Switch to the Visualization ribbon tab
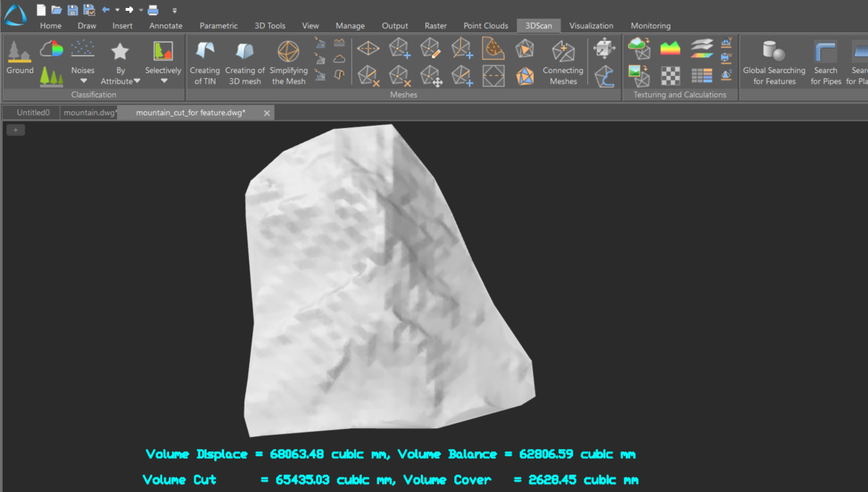Screen dimensions: 868x492 (x=591, y=25)
